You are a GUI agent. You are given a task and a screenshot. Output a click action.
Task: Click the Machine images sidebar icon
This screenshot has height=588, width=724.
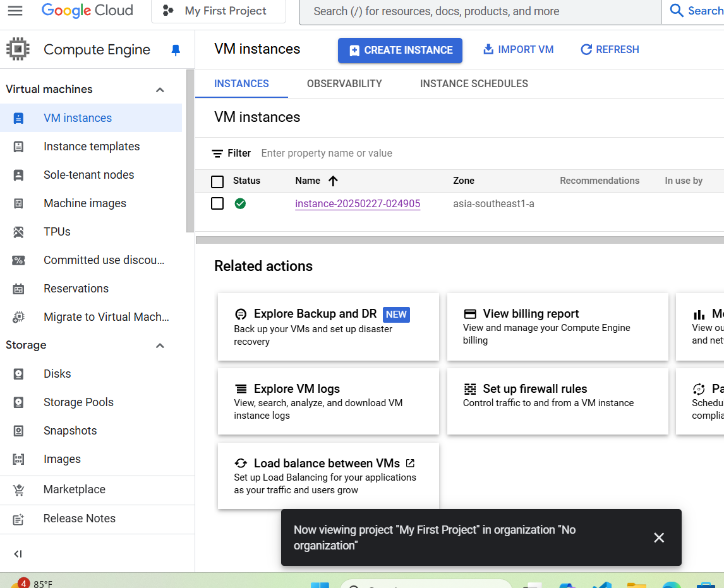click(18, 203)
